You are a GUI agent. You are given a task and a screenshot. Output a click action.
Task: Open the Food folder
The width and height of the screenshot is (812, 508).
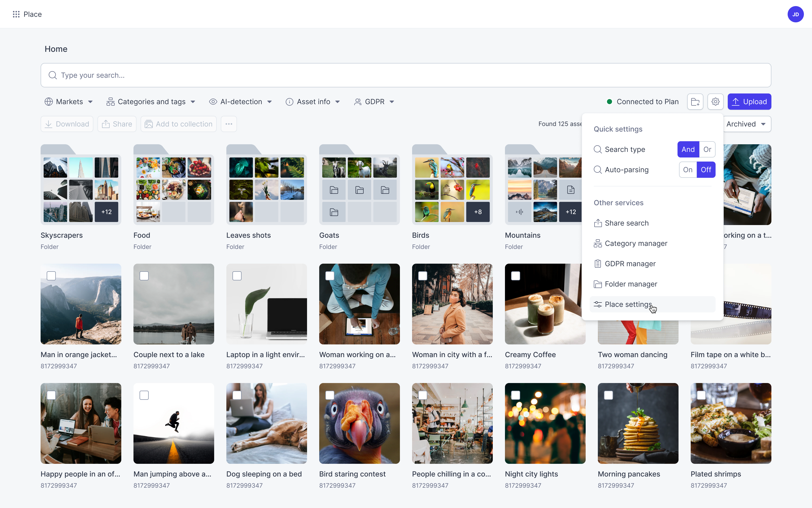[x=174, y=185]
